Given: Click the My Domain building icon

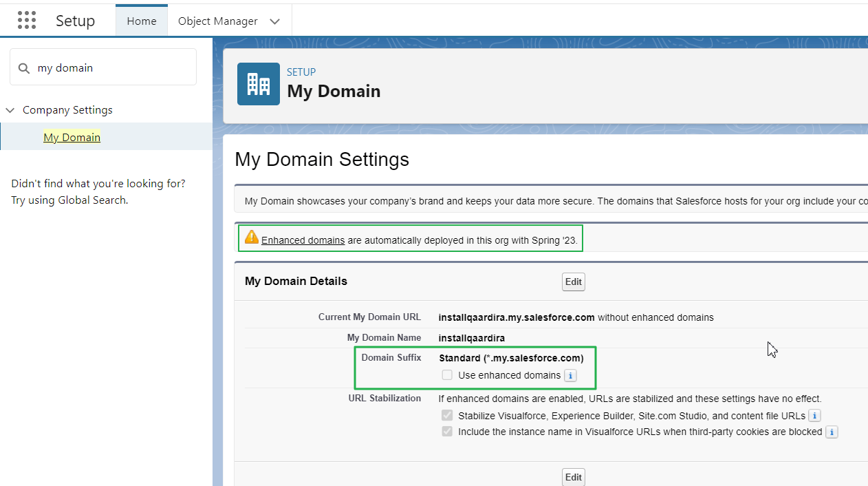Looking at the screenshot, I should point(258,83).
